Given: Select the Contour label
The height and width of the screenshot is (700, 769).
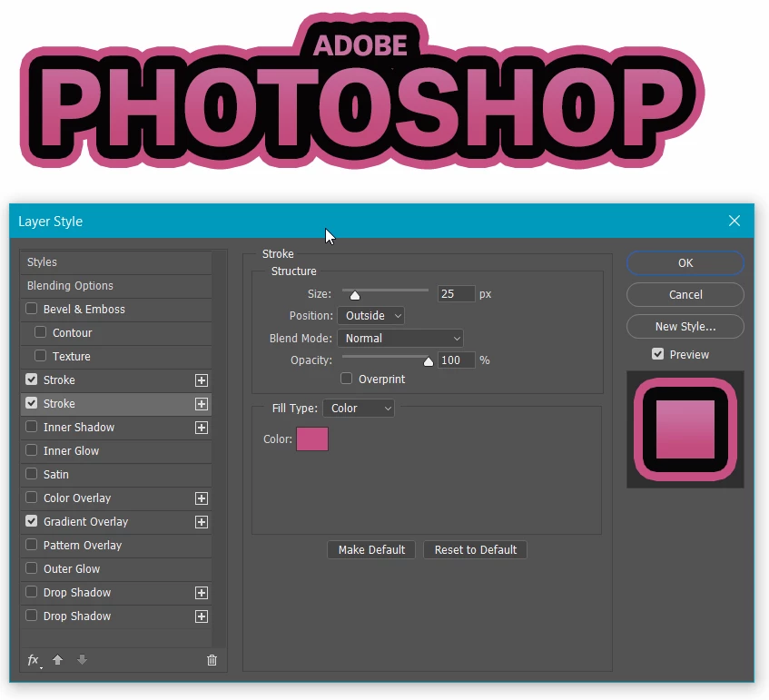Looking at the screenshot, I should [72, 332].
